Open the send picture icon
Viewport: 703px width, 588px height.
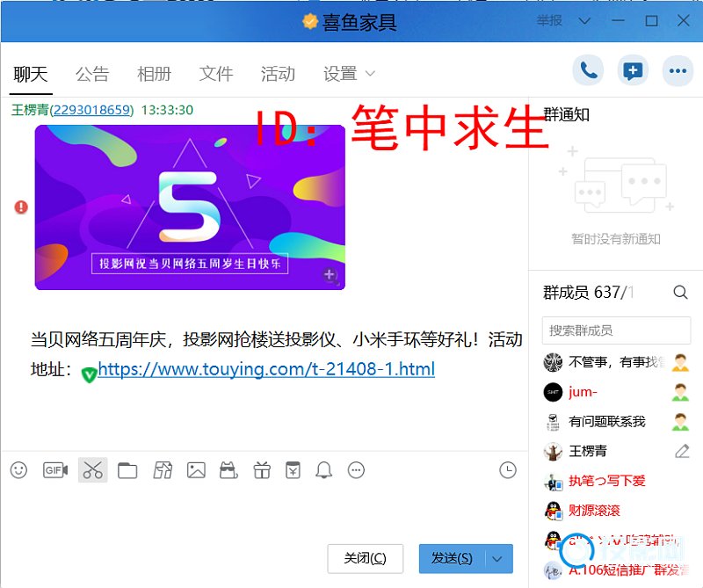(x=196, y=470)
